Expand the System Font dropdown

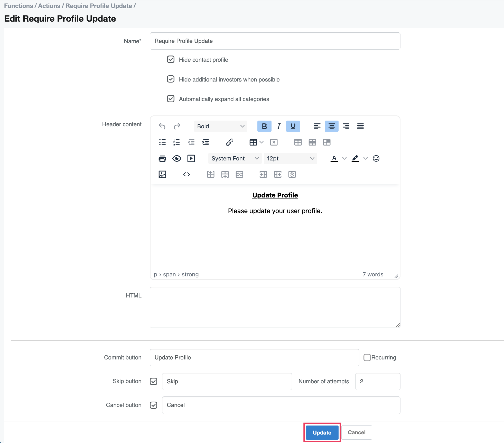pyautogui.click(x=235, y=158)
